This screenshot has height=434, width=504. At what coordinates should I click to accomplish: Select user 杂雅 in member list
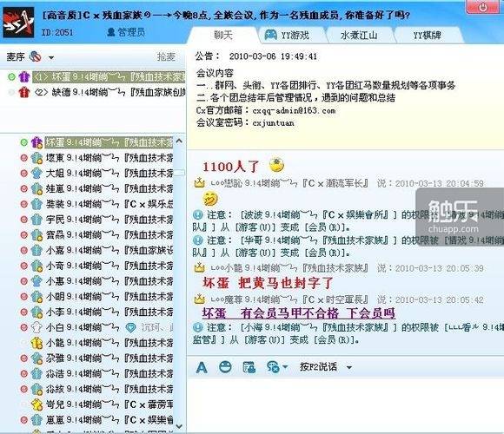click(x=109, y=358)
